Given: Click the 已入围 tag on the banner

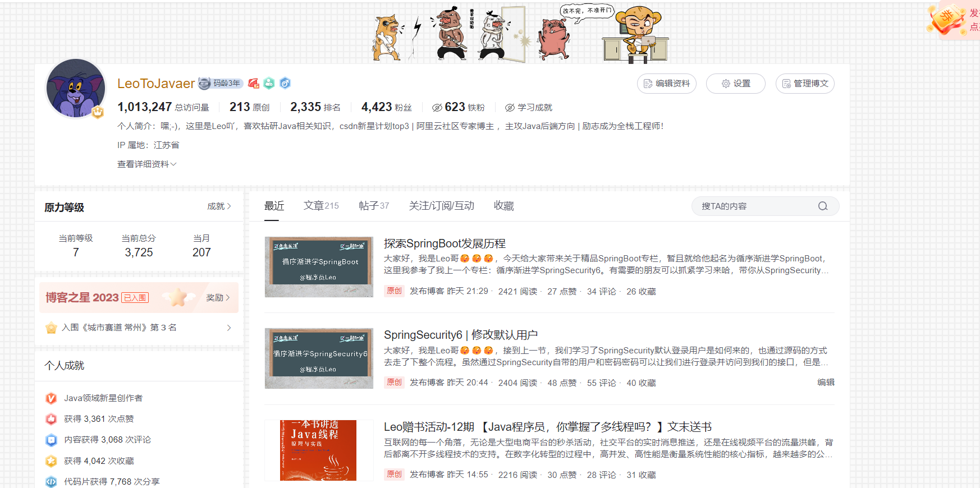Looking at the screenshot, I should [135, 298].
